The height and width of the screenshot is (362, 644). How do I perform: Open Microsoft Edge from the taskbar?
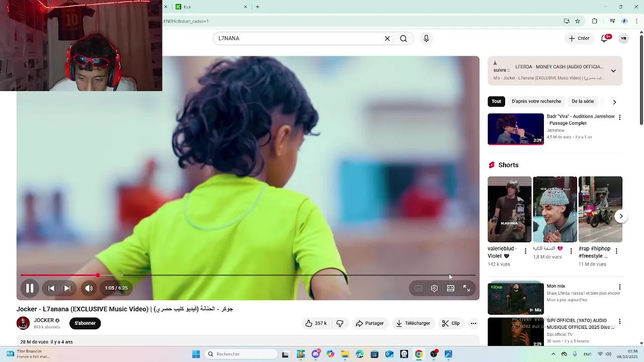pyautogui.click(x=360, y=354)
